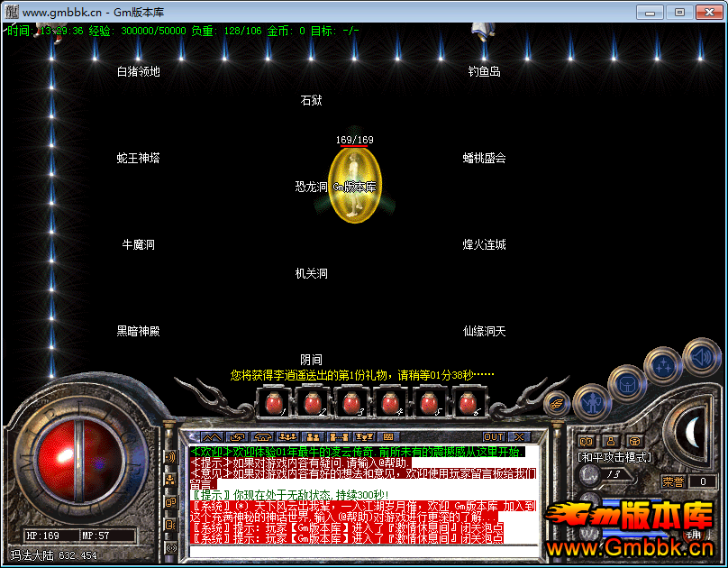This screenshot has height=568, width=728.
Task: Select the 钓鱼岛 teleport destination
Action: pos(484,71)
